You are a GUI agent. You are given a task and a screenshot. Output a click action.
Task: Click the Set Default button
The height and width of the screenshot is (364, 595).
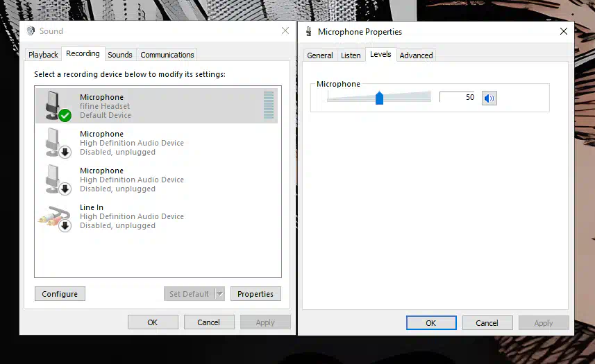pos(190,294)
